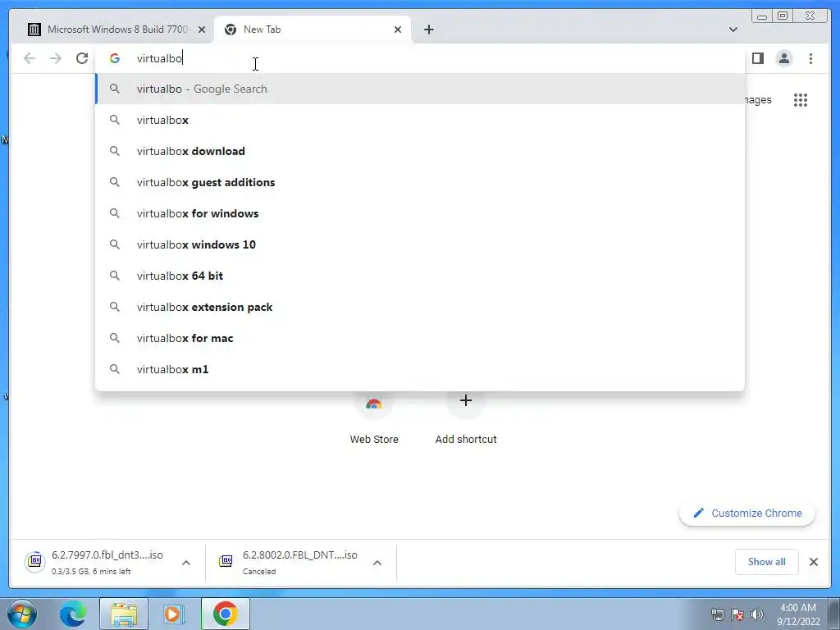Close the downloads bar
The width and height of the screenshot is (840, 630).
[813, 562]
